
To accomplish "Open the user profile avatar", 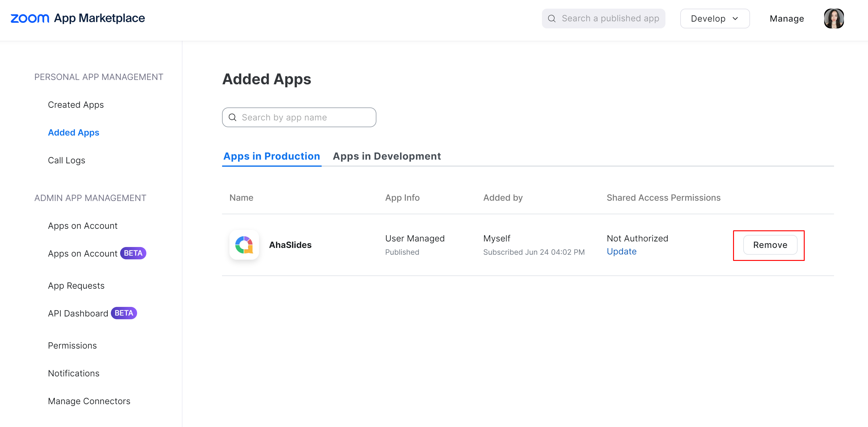I will 834,19.
